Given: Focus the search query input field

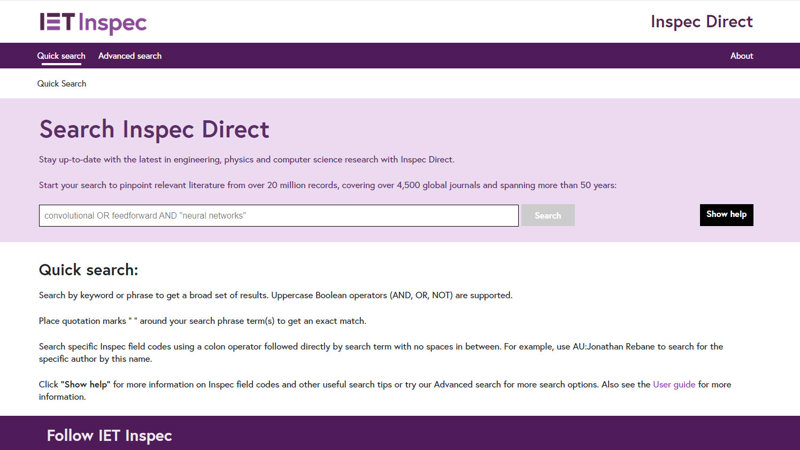Looking at the screenshot, I should tap(278, 215).
